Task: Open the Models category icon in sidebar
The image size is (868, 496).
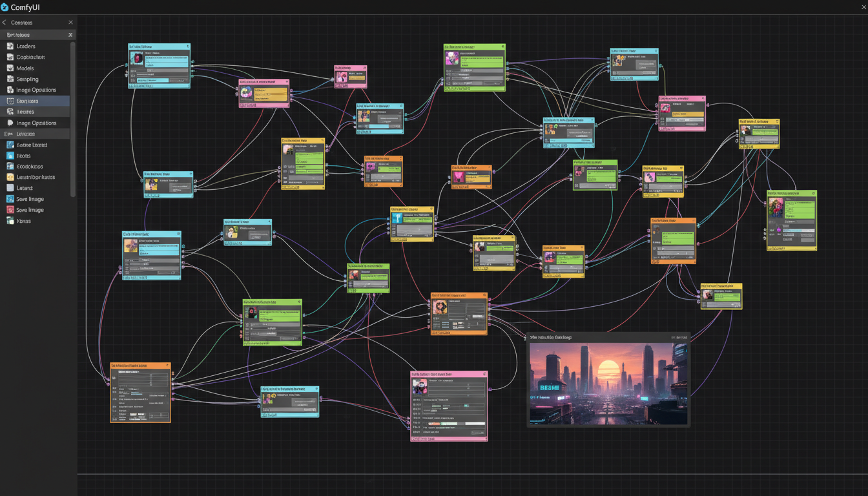Action: click(x=10, y=68)
